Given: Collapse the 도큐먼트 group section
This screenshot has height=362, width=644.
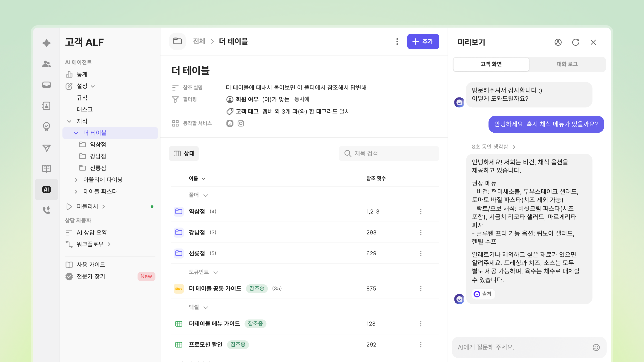Looking at the screenshot, I should 216,272.
